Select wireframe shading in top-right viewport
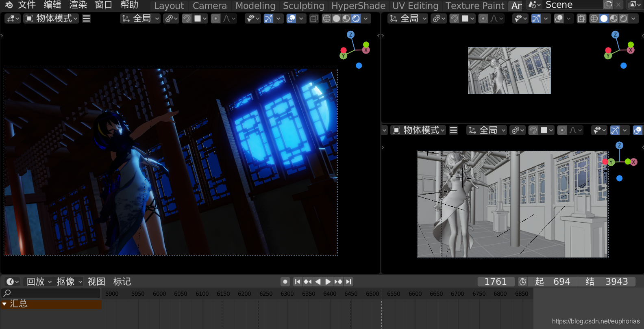This screenshot has height=329, width=644. tap(594, 19)
